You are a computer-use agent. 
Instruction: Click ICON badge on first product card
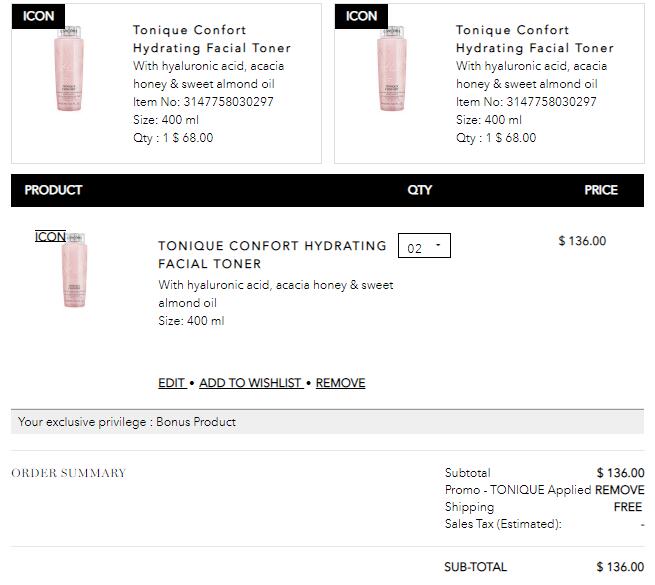(38, 16)
